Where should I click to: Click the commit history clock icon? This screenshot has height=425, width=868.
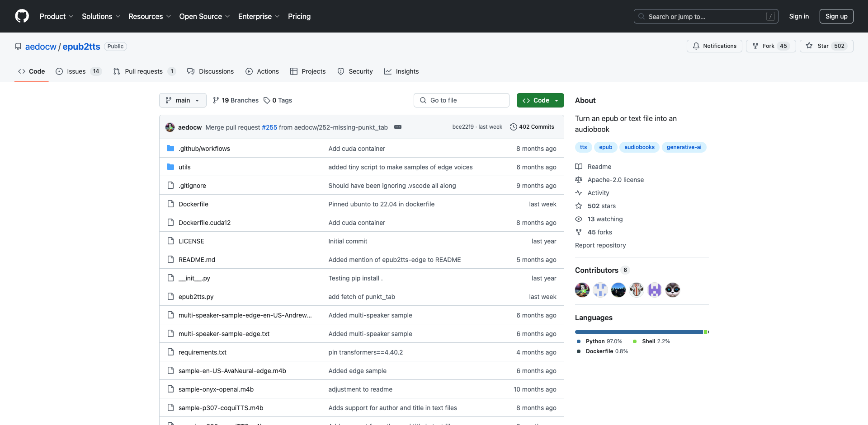pos(513,127)
